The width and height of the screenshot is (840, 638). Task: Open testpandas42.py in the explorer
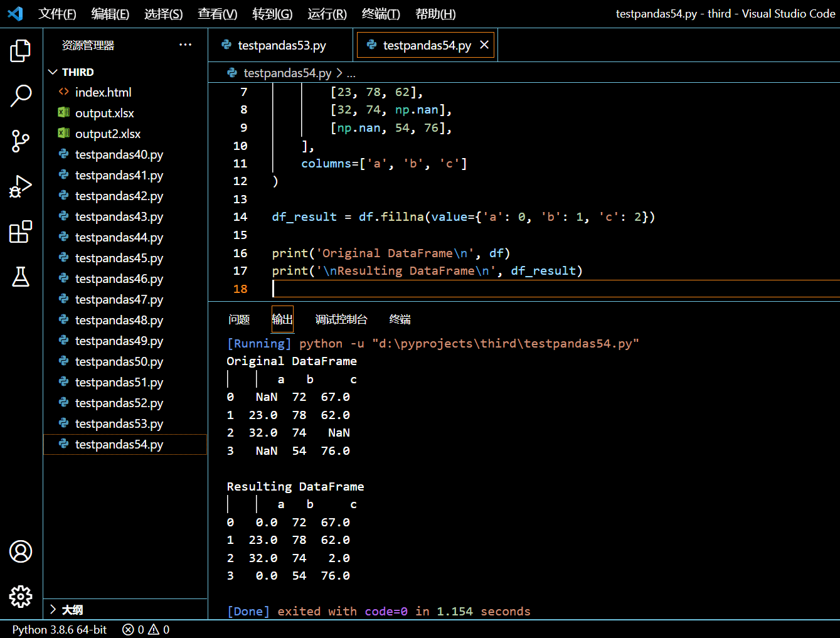(x=125, y=196)
